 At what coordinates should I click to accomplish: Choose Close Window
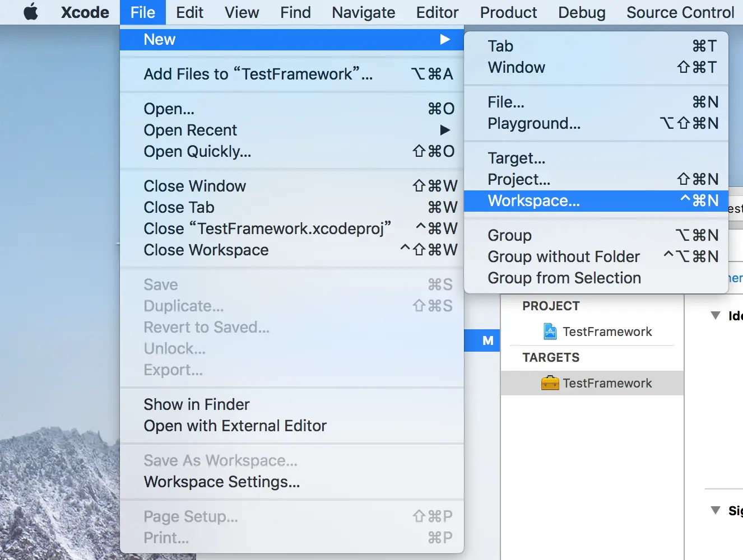(x=292, y=186)
